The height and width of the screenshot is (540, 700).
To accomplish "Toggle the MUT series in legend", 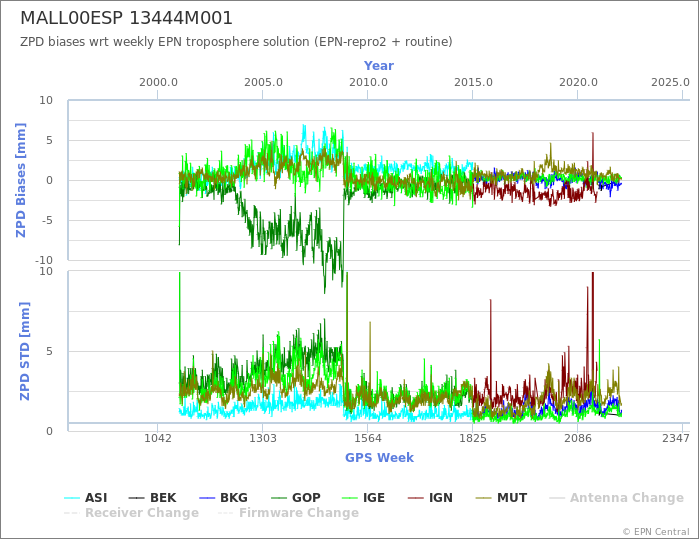I will click(x=502, y=498).
